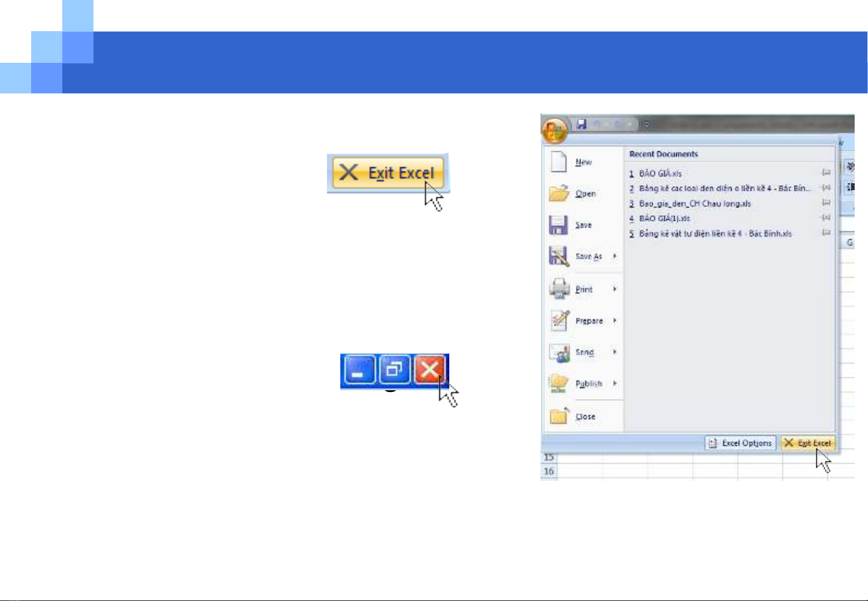The height and width of the screenshot is (601, 868).
Task: Expand the Print submenu arrow
Action: point(615,289)
